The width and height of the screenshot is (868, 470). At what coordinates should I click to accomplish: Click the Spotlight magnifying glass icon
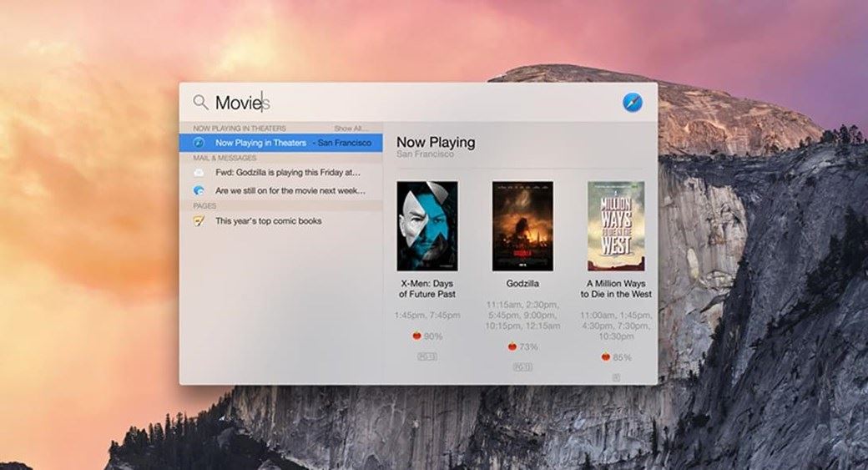[200, 103]
